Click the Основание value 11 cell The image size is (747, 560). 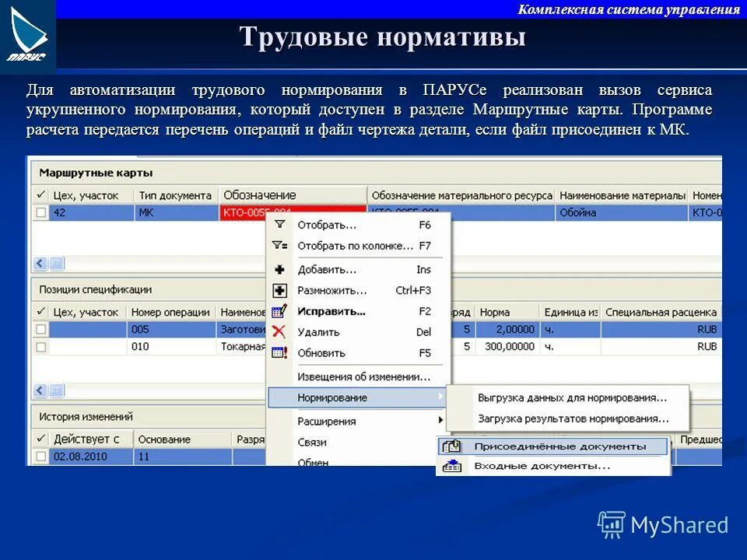[x=183, y=457]
